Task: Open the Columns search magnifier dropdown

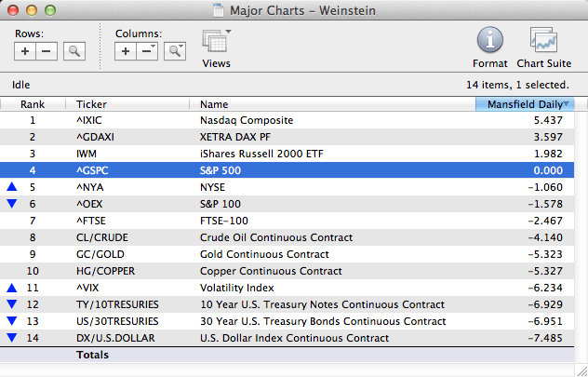Action: 174,50
